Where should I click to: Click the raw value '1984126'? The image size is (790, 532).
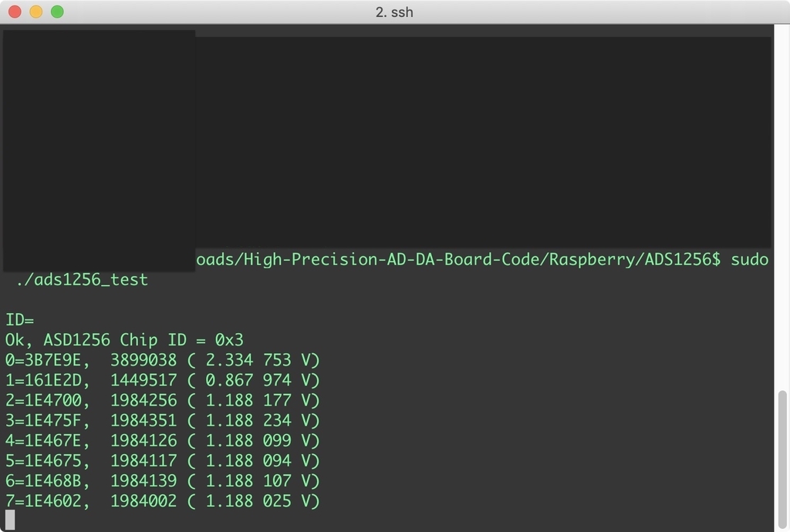point(143,440)
